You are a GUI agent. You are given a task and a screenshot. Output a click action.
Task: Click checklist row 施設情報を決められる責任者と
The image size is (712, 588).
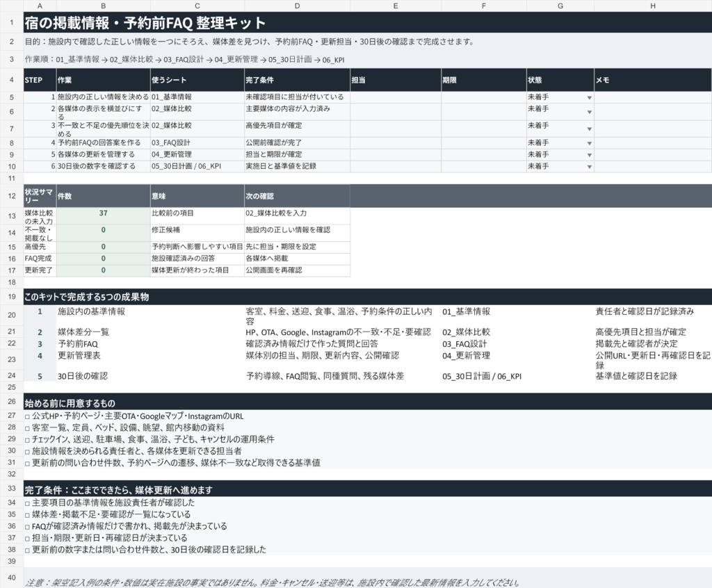368,451
